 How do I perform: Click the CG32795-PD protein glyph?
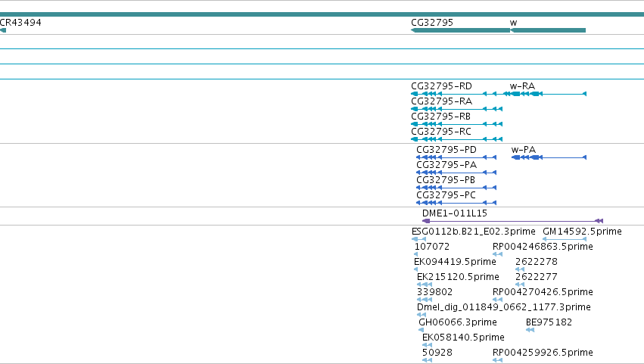click(x=456, y=157)
